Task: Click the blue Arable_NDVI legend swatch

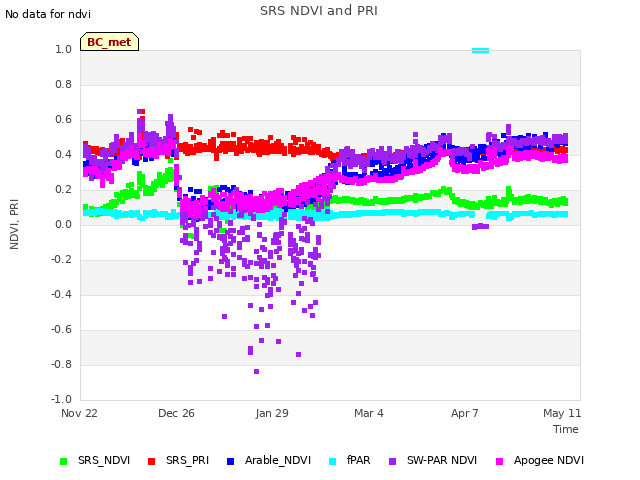Action: coord(230,461)
